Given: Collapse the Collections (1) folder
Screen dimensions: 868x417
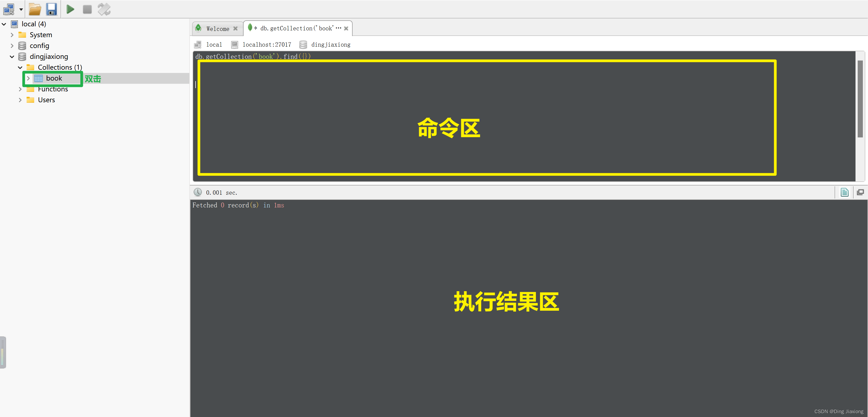Looking at the screenshot, I should coord(20,67).
